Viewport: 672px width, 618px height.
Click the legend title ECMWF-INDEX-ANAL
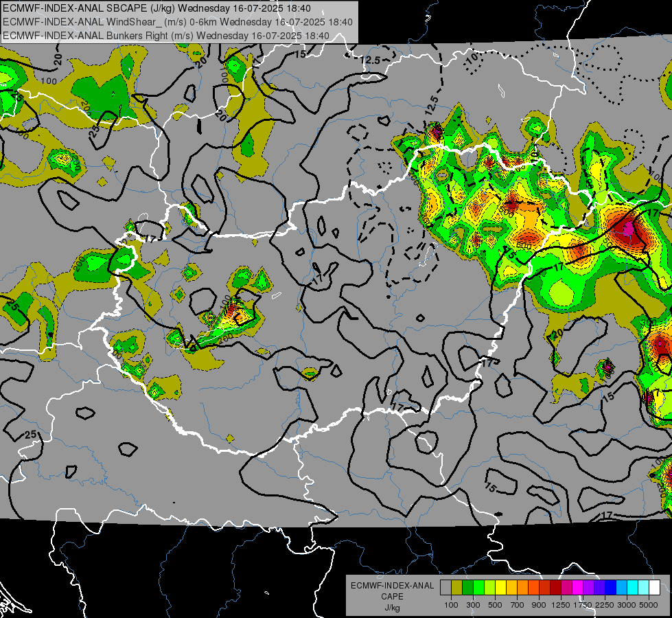(392, 586)
